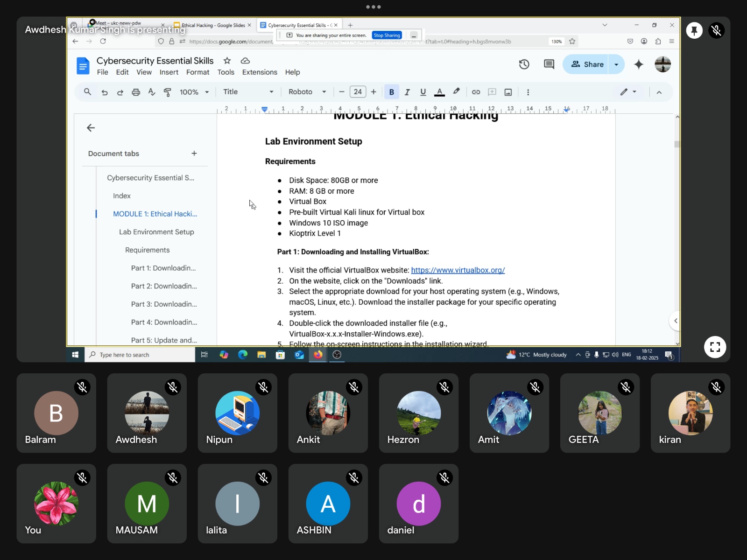Pin the presentation using the pin icon

pyautogui.click(x=694, y=31)
